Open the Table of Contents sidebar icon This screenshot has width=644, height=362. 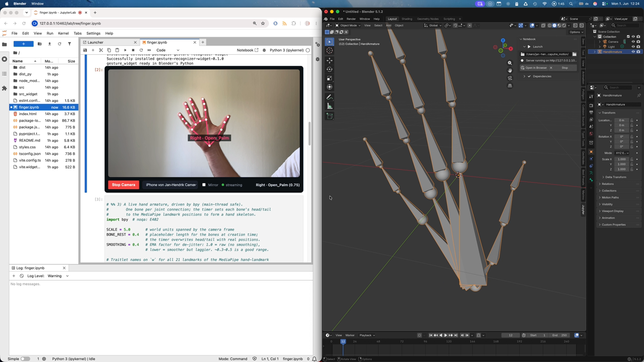(5, 73)
